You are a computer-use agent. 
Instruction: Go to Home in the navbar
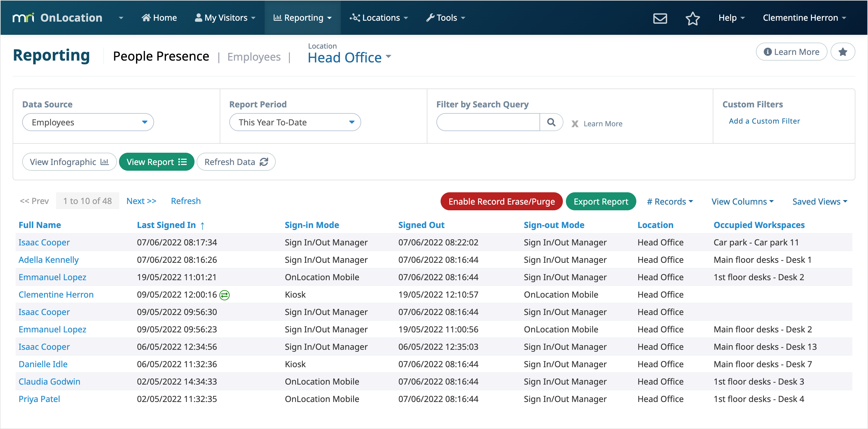[x=159, y=18]
